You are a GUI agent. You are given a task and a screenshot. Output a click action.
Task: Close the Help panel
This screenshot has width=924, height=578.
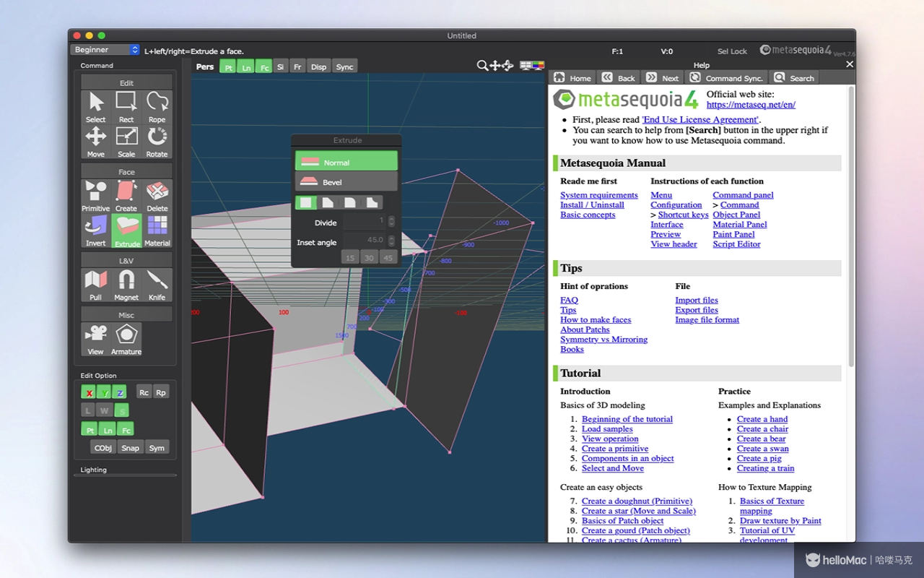(849, 64)
